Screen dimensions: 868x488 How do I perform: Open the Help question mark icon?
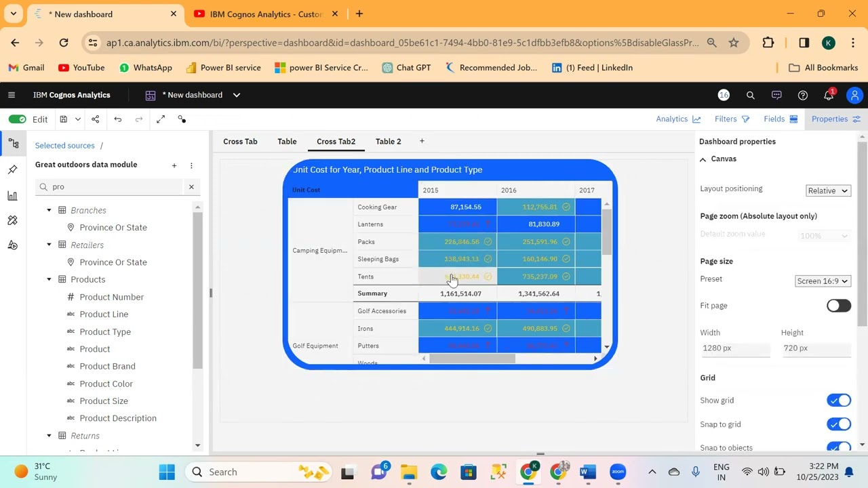(803, 95)
